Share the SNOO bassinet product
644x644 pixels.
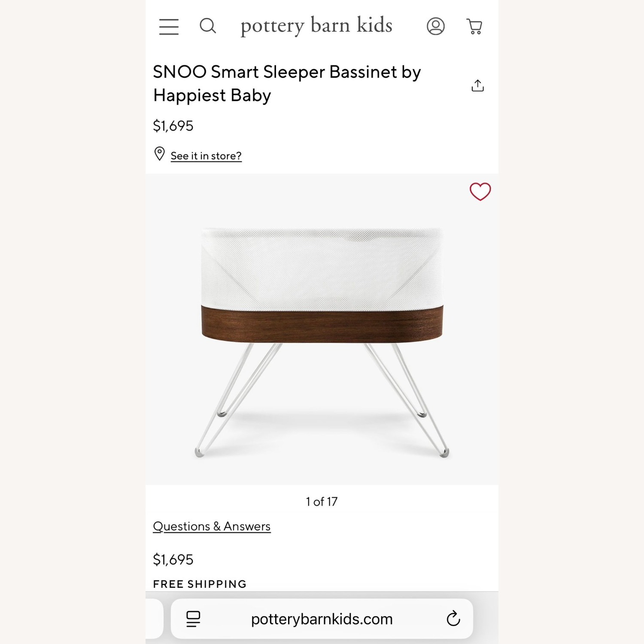click(477, 85)
